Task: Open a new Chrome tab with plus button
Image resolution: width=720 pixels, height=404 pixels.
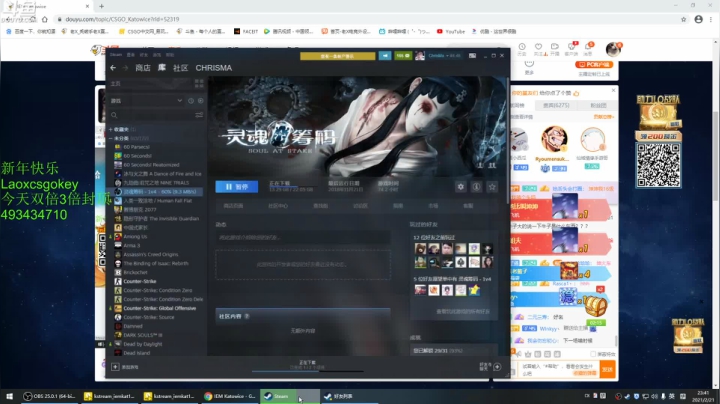Action: tap(101, 6)
